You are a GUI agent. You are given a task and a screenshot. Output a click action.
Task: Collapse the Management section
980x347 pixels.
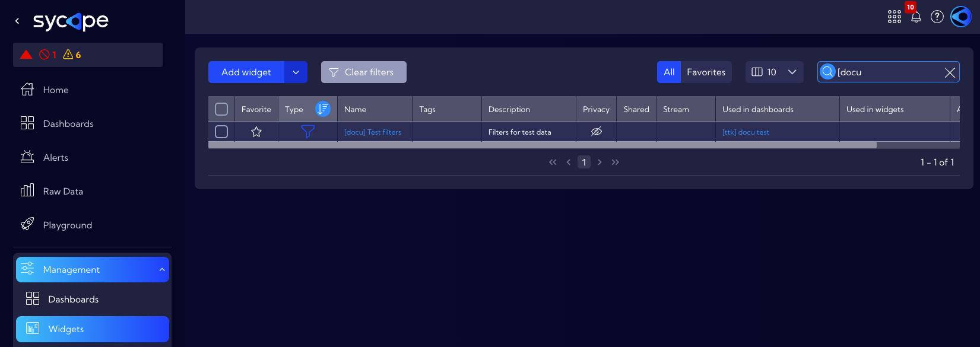tap(162, 270)
